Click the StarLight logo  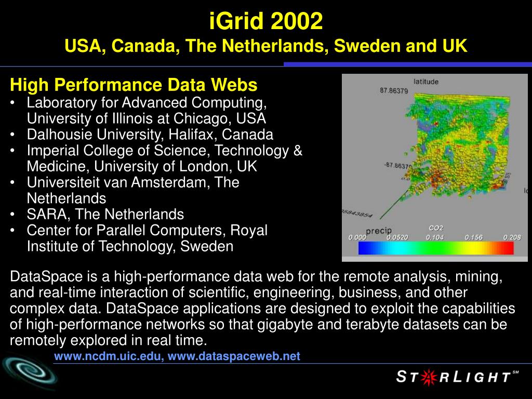click(457, 377)
